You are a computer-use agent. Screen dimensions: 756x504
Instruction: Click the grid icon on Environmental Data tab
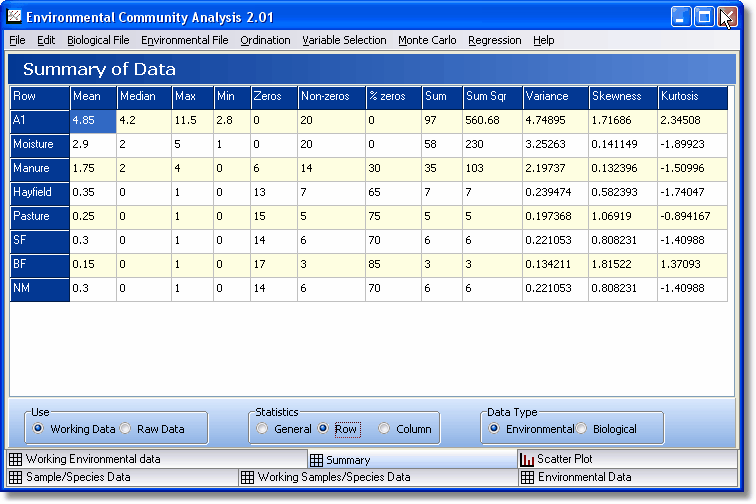(527, 477)
